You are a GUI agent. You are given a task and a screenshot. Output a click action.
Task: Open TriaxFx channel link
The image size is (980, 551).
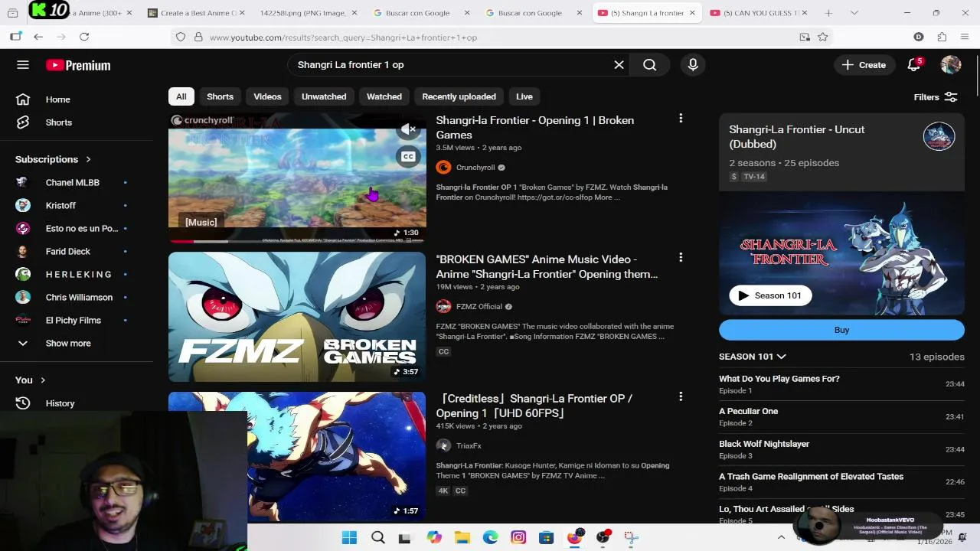pyautogui.click(x=469, y=446)
